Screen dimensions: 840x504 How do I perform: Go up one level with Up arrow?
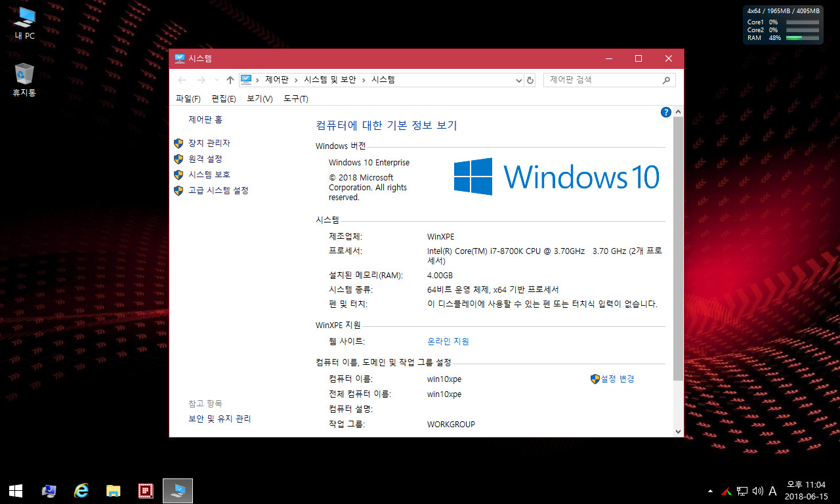coord(230,80)
